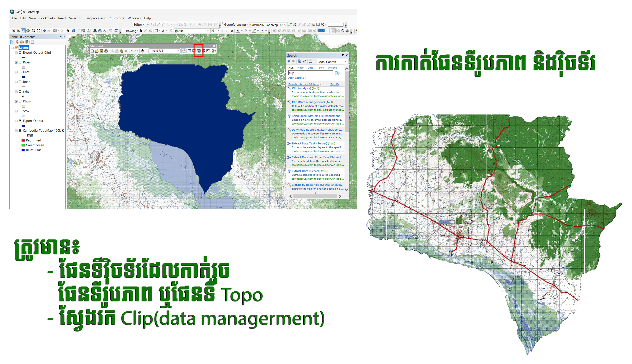Open the Selection menu

[76, 18]
